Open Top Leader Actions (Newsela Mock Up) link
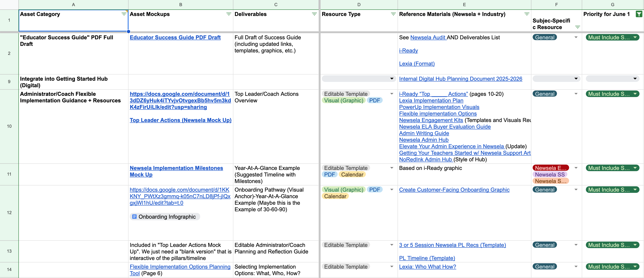This screenshot has width=644, height=278. coord(180,120)
